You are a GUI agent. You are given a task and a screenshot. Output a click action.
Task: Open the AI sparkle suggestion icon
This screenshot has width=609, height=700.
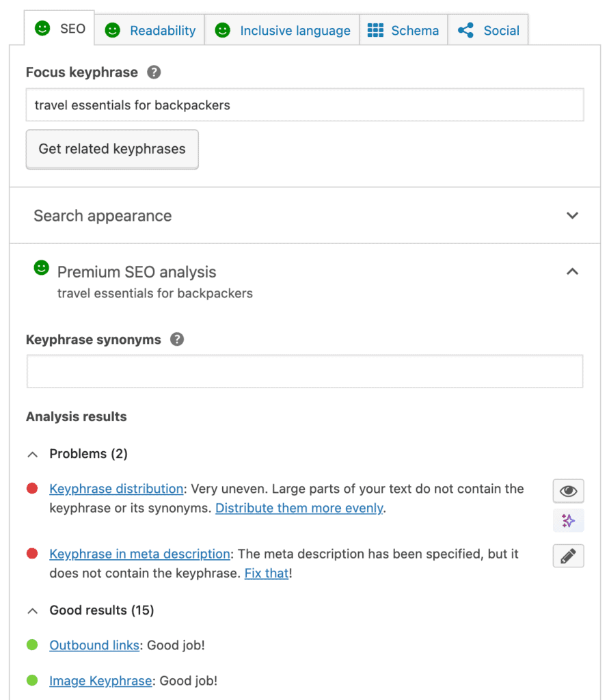[568, 521]
